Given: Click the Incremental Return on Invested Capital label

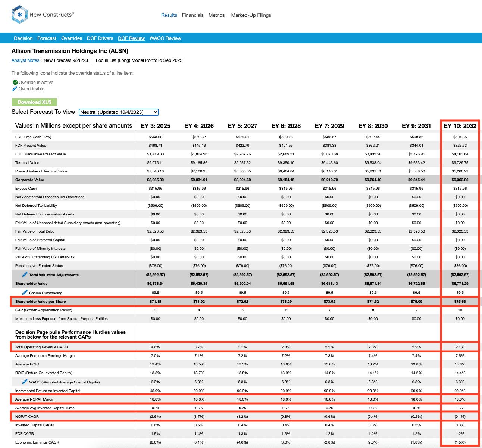Looking at the screenshot, I should pos(48,391).
